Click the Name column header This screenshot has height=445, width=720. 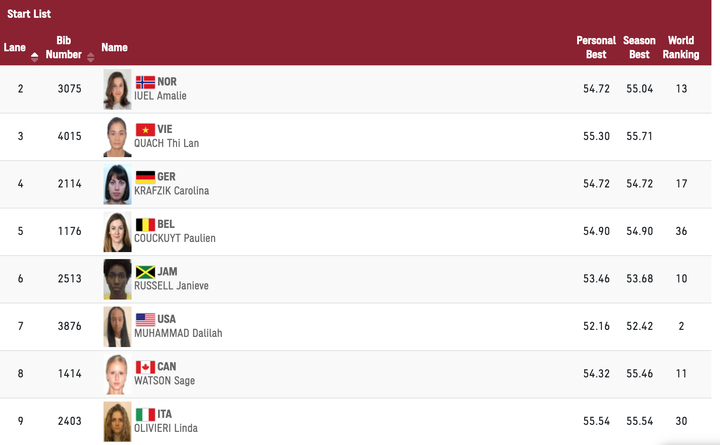(x=115, y=47)
